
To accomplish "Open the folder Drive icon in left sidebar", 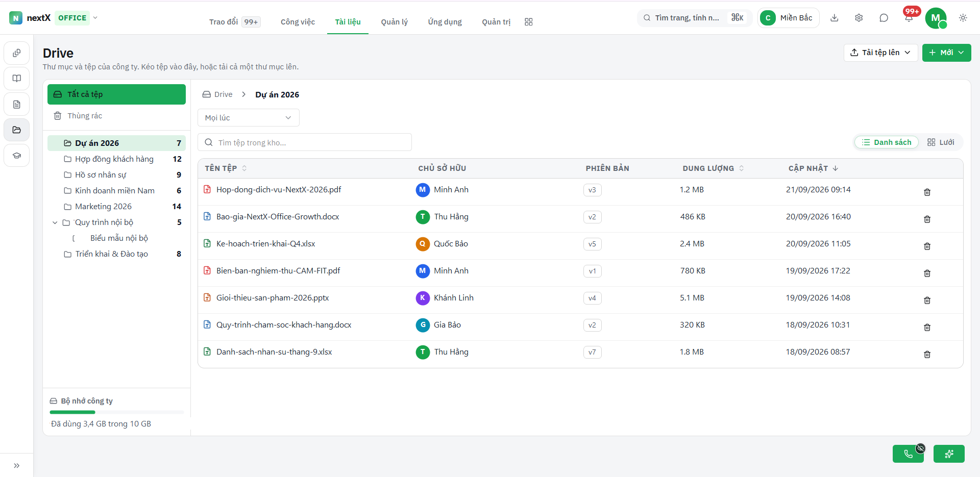I will coord(17,130).
